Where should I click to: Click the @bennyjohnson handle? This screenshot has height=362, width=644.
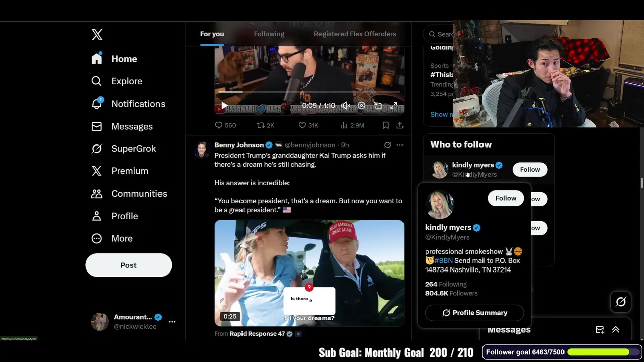(x=310, y=145)
